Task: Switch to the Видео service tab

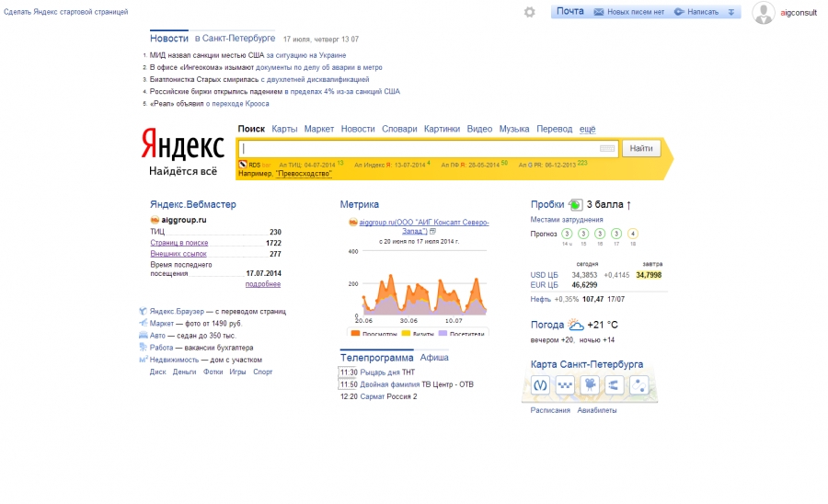Action: (479, 130)
